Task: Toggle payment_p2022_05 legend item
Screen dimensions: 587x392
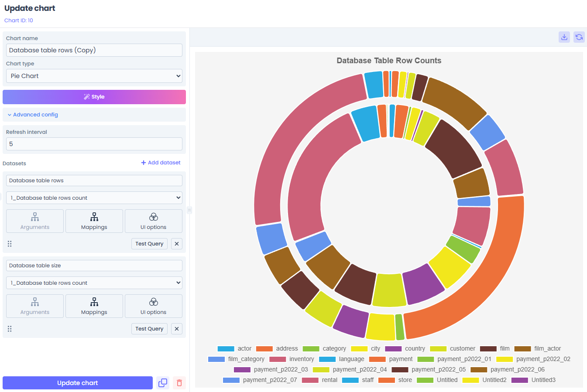Action: 429,369
